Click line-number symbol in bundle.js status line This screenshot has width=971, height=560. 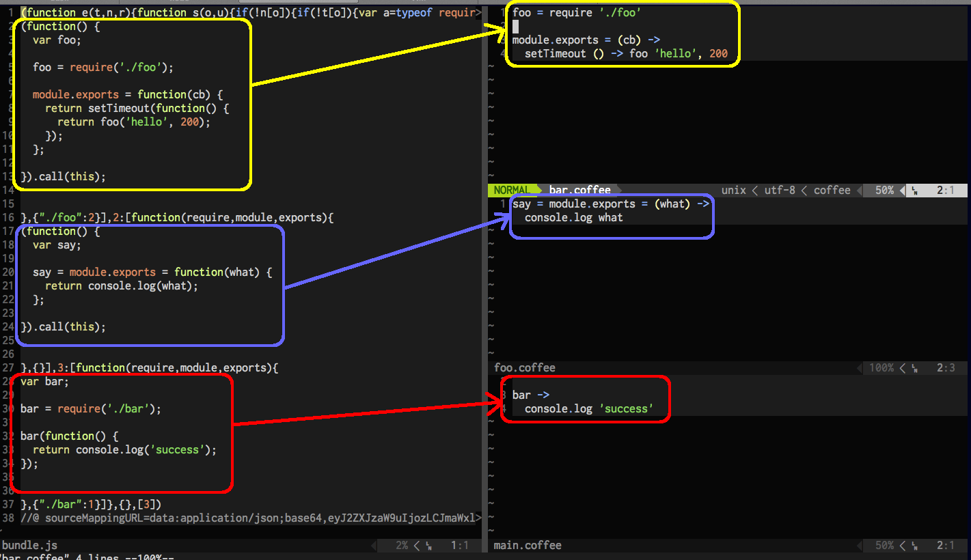coord(428,546)
